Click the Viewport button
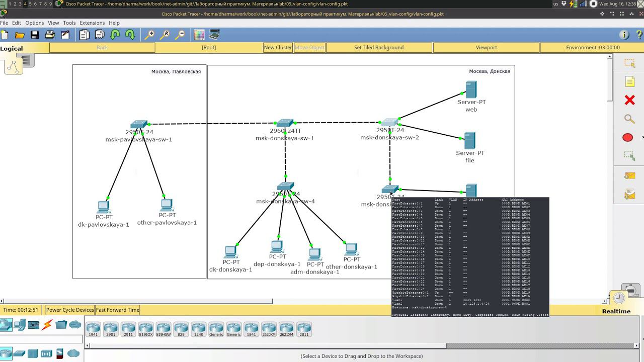Screen dimensions: 644x362 [x=487, y=47]
